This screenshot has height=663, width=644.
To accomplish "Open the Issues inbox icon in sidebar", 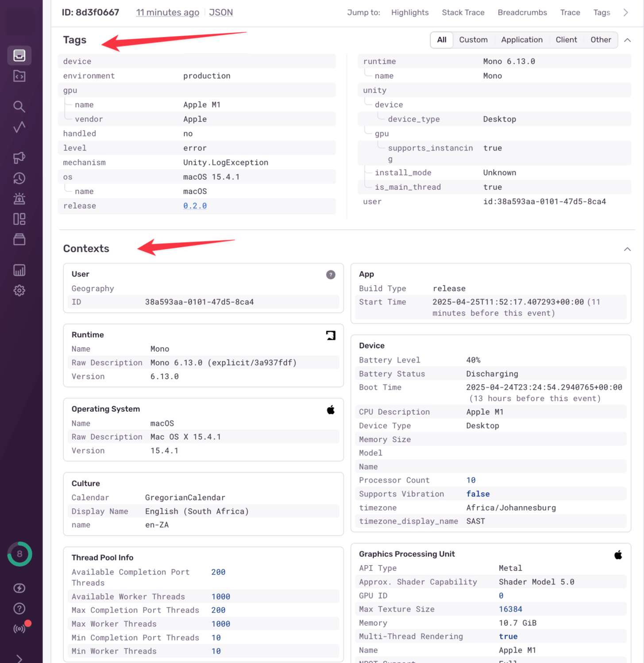I will tap(19, 55).
